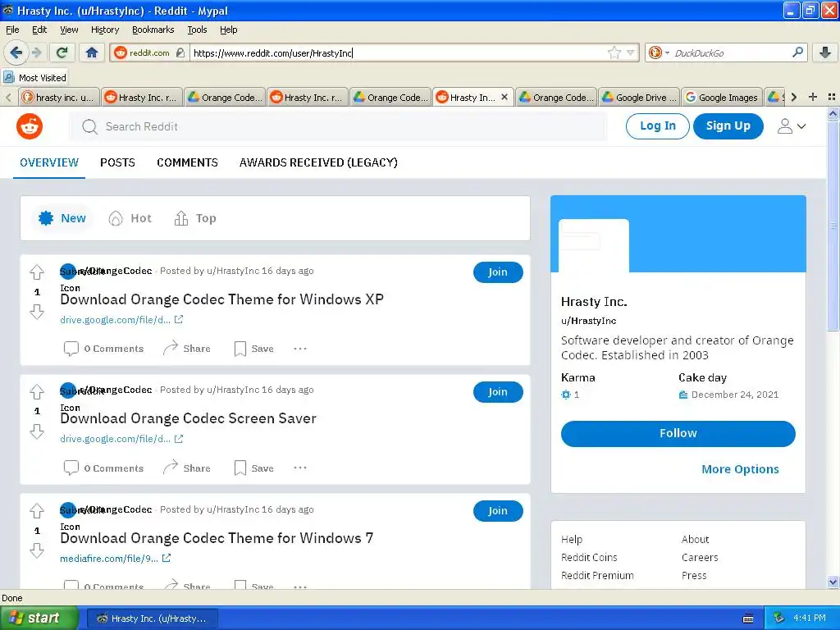Viewport: 840px width, 630px height.
Task: Share the Orange Codec Screen Saver post
Action: click(x=187, y=468)
